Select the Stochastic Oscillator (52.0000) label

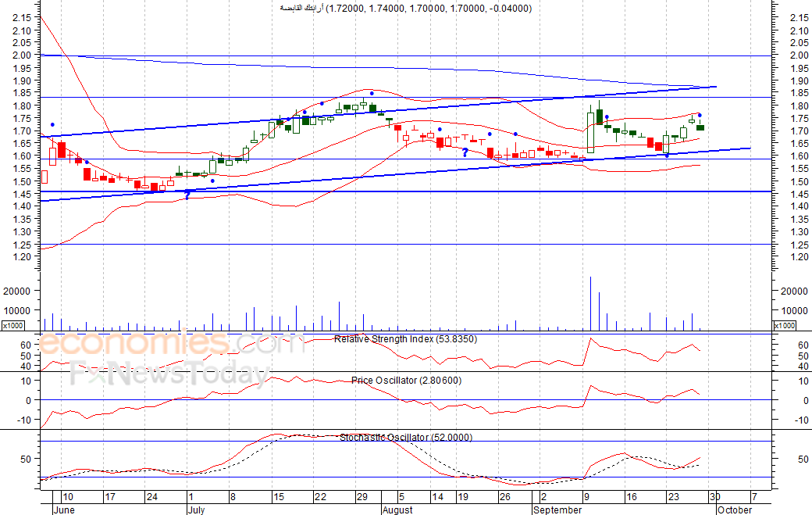click(406, 438)
